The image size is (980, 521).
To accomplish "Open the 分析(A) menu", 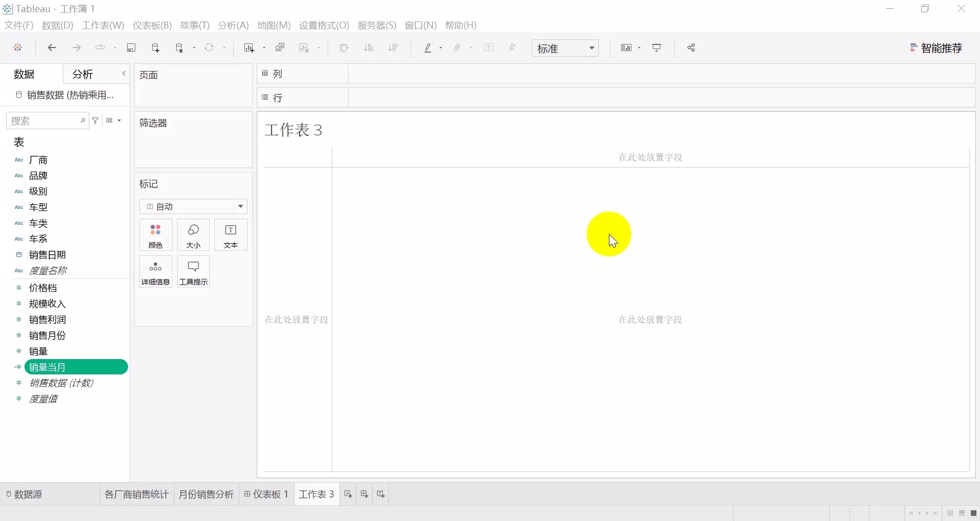I will [x=233, y=26].
